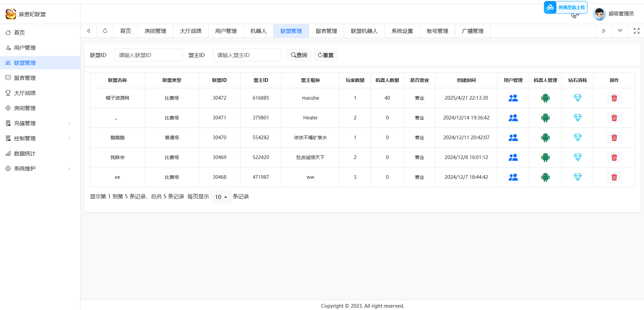Select 数据统计 in the sidebar
Screen dimensions: 644x310
click(x=25, y=153)
